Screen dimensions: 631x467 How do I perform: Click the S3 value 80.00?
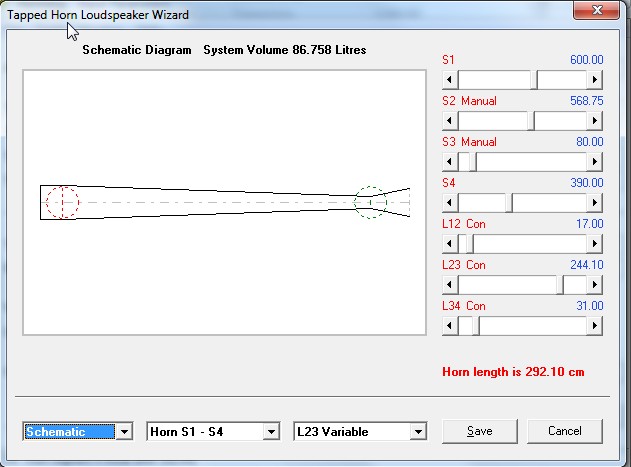coord(590,142)
